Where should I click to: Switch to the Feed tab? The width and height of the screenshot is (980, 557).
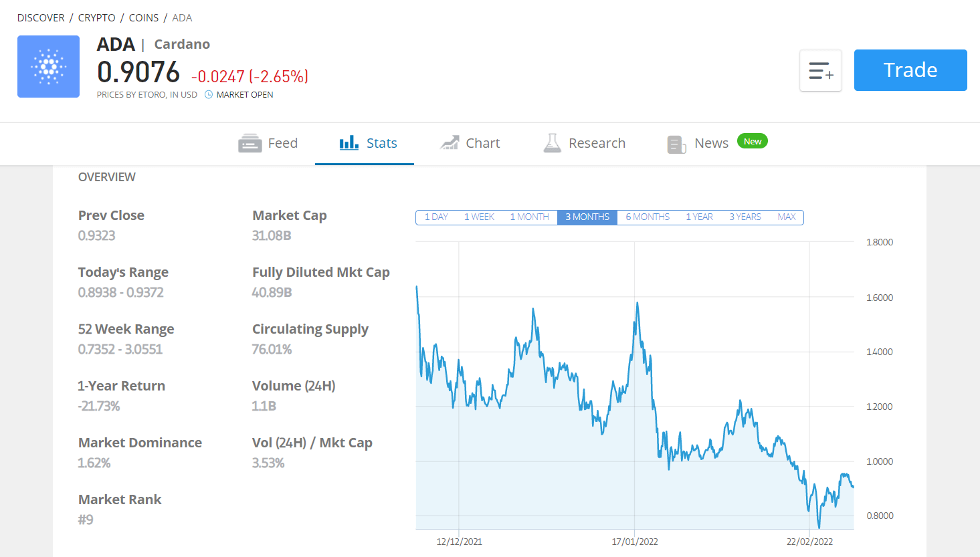pos(268,143)
